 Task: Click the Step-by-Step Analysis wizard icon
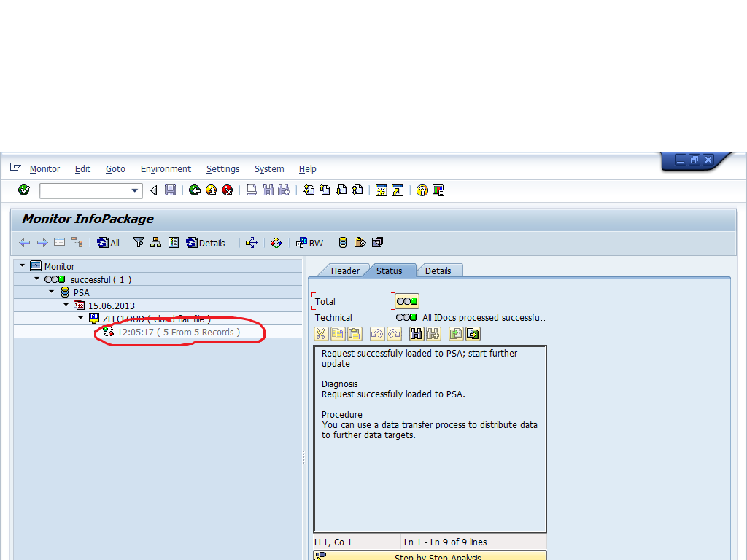(x=320, y=556)
